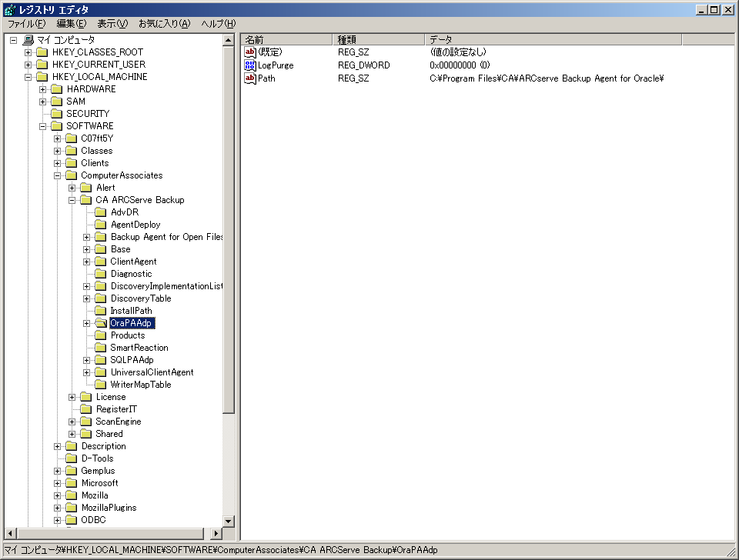Collapse the ComputerAssociates node
Screen dimensions: 739x560
(58, 175)
